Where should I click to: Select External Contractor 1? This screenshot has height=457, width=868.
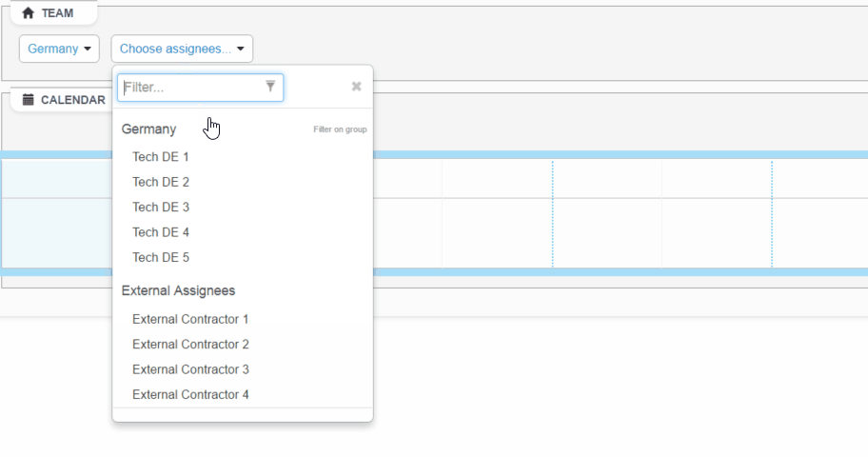[190, 319]
